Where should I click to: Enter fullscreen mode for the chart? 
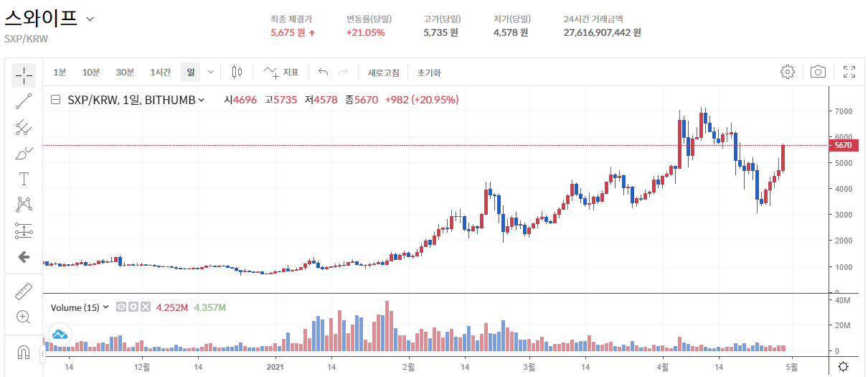849,72
